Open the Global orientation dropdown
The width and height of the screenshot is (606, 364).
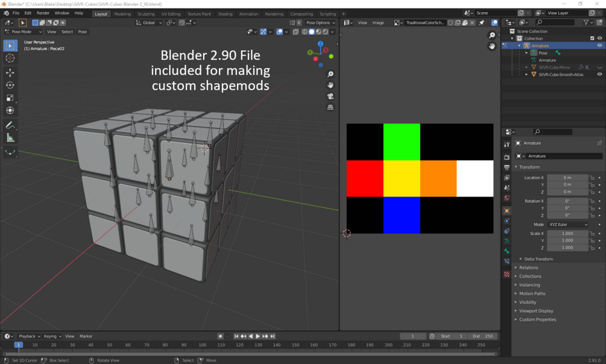(x=149, y=23)
